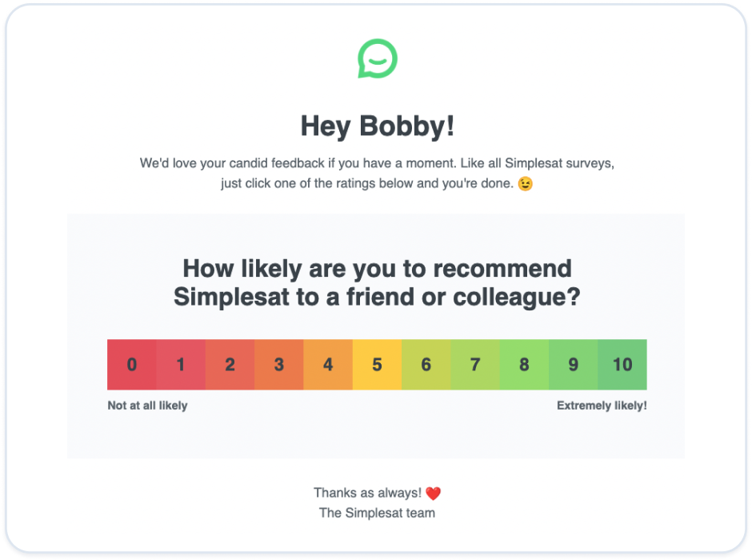
Task: Click the "Hey Bobby!" heading
Action: (x=377, y=126)
